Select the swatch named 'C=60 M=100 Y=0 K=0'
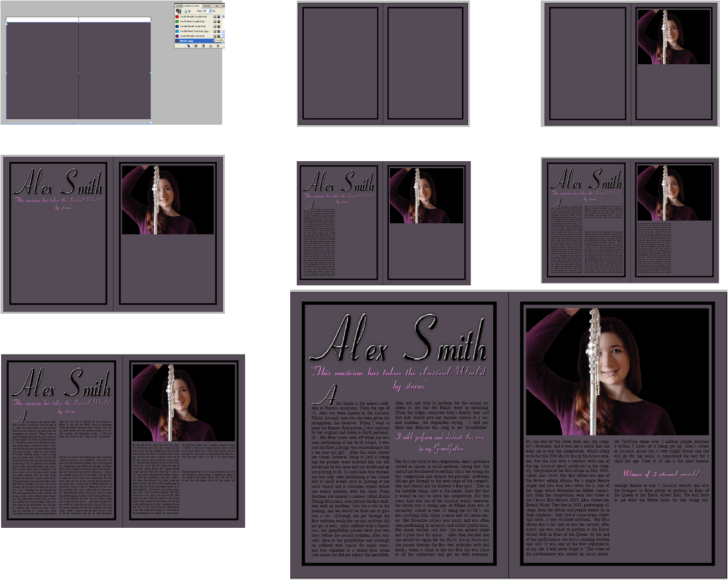Image resolution: width=728 pixels, height=580 pixels. (198, 36)
